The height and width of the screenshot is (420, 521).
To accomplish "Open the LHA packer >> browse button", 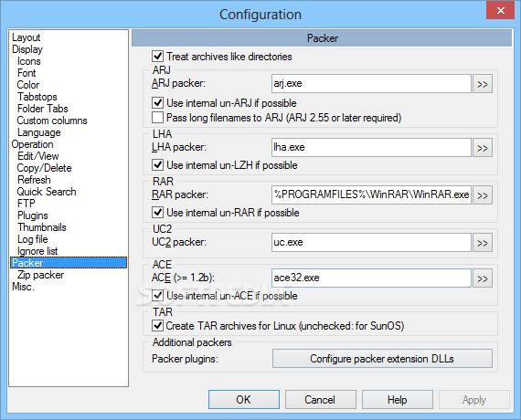I will (483, 148).
